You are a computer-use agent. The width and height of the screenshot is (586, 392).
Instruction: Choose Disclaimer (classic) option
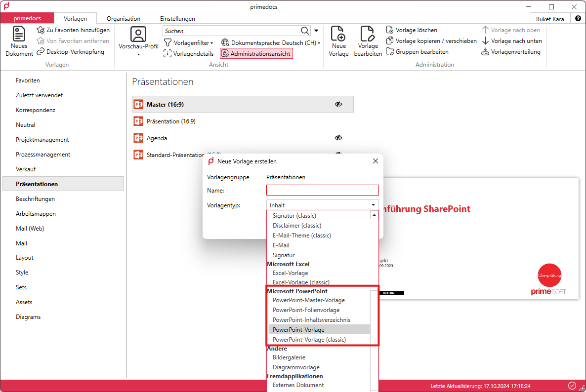(x=297, y=225)
